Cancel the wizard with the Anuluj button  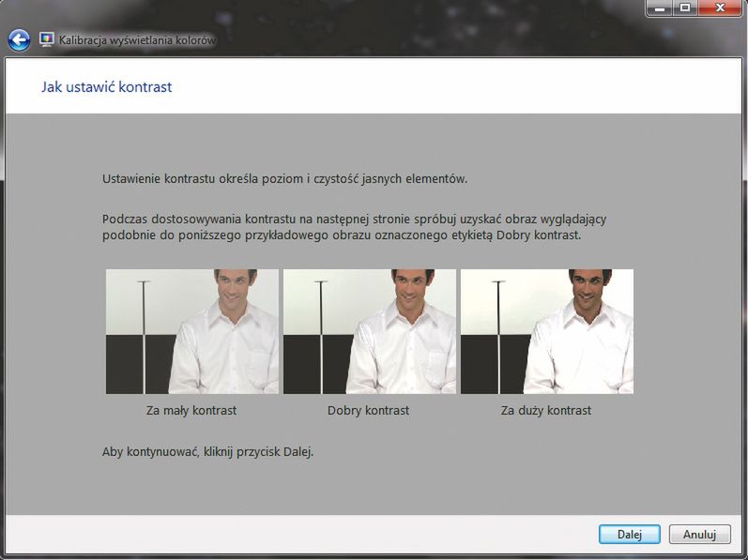[700, 535]
